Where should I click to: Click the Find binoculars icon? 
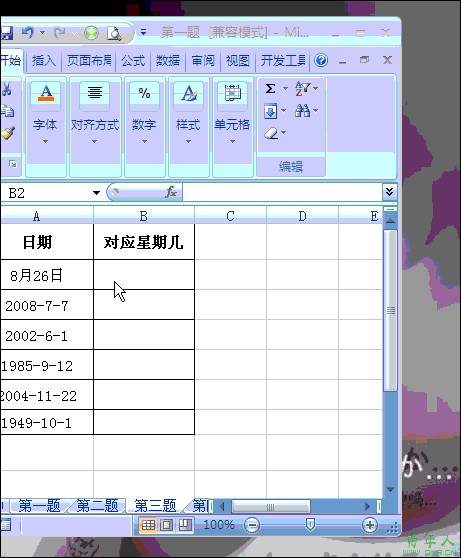pos(302,111)
